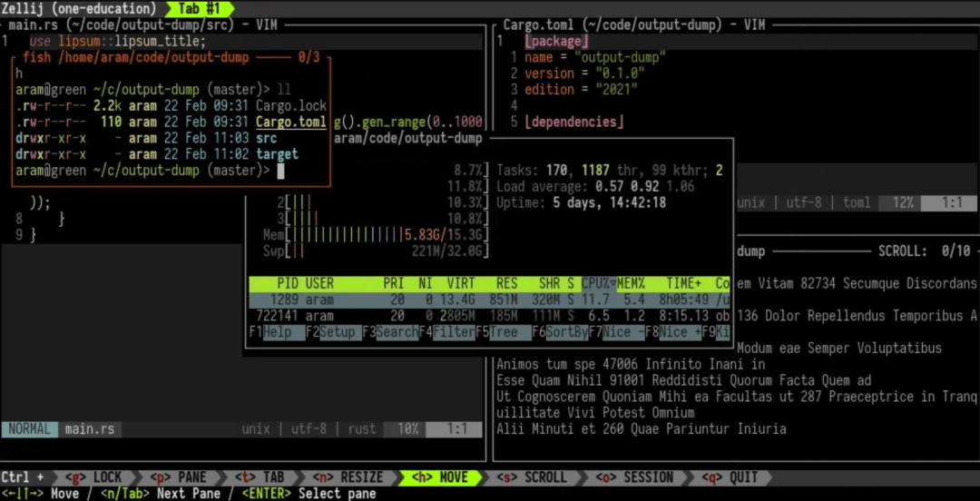
Task: Open htop F2 Setup
Action: (334, 332)
